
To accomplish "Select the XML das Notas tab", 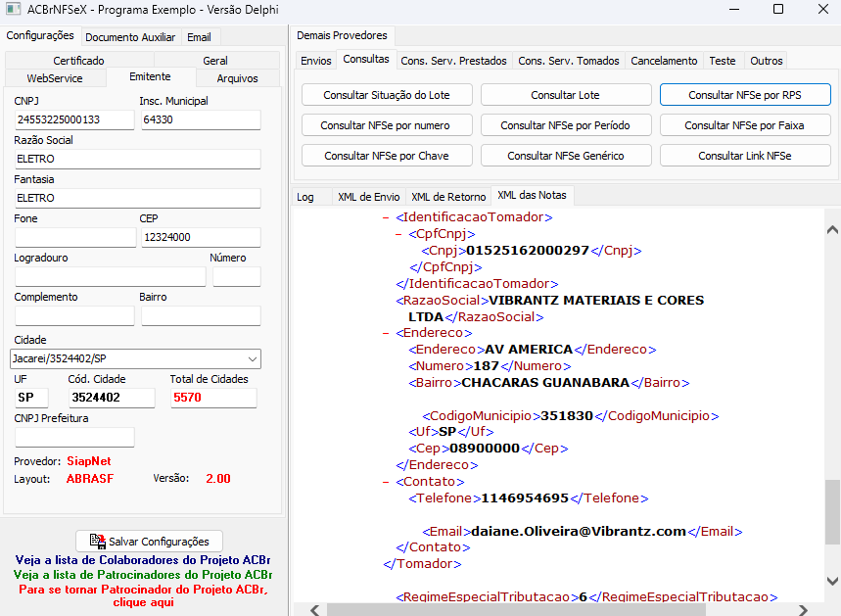I will (x=532, y=195).
